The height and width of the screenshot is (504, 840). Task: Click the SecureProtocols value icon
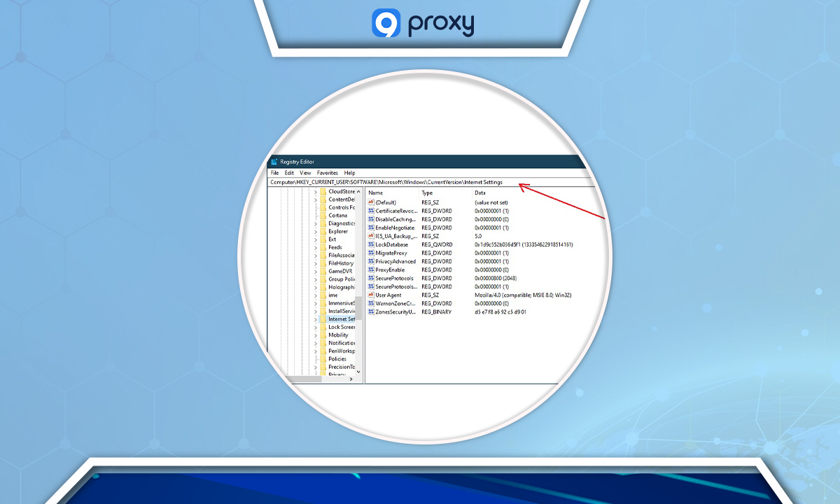[x=370, y=278]
